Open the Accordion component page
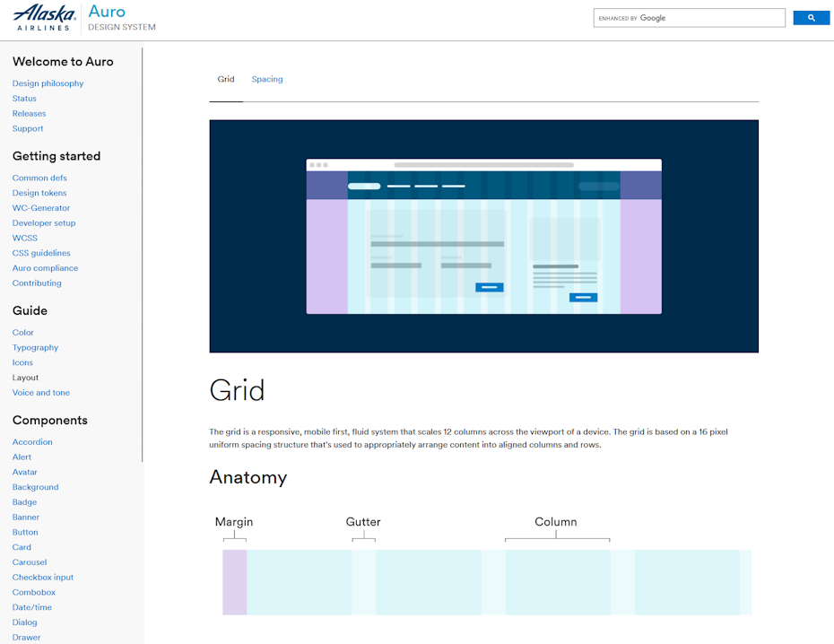This screenshot has width=834, height=644. click(x=32, y=442)
